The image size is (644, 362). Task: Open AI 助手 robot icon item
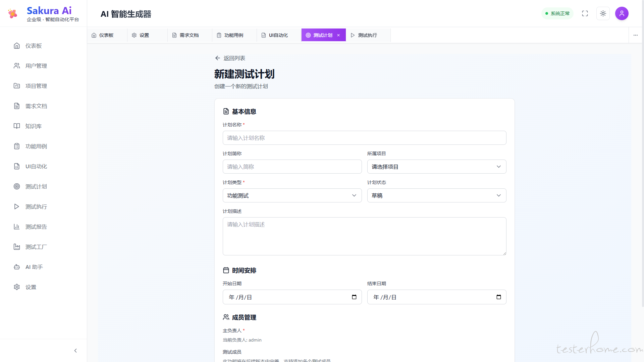point(34,267)
